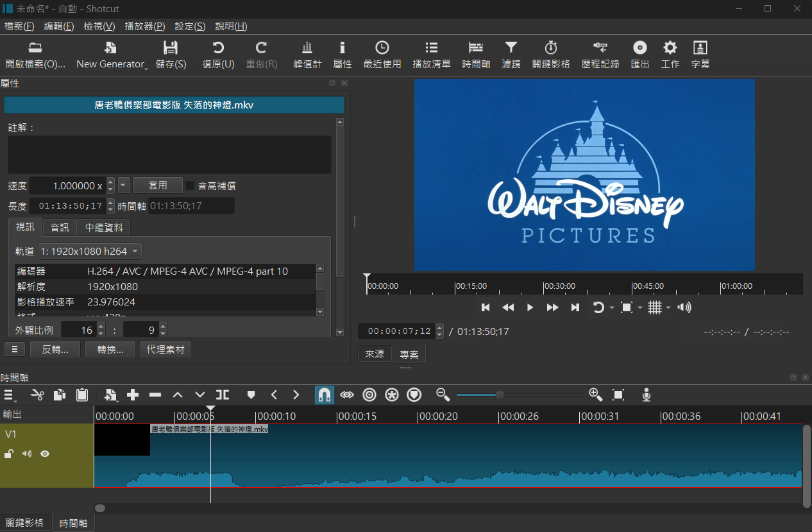812x532 pixels.
Task: Click the 代理素材 button
Action: 165,349
